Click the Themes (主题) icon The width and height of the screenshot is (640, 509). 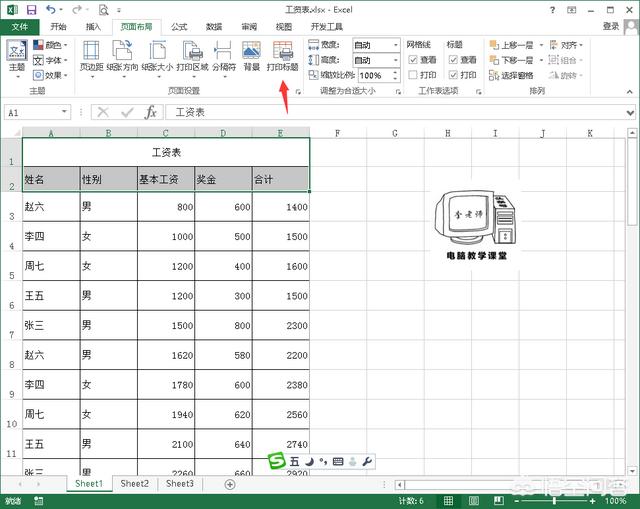point(16,56)
